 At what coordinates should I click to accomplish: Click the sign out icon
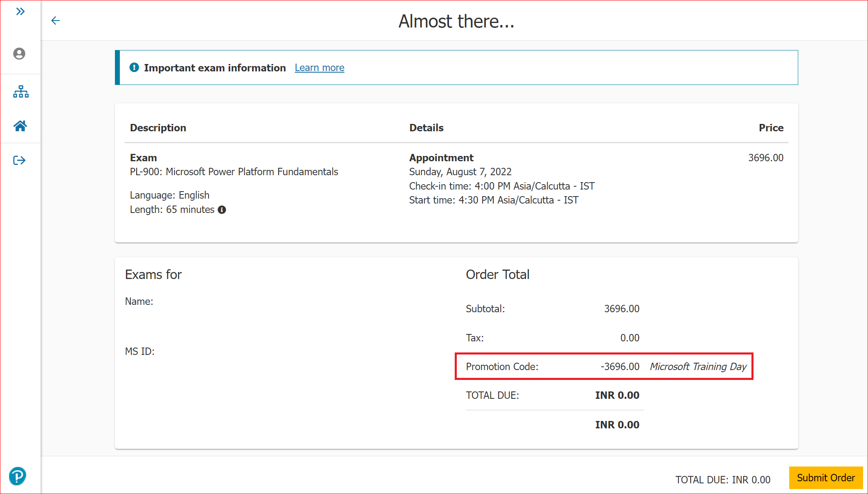pyautogui.click(x=19, y=160)
